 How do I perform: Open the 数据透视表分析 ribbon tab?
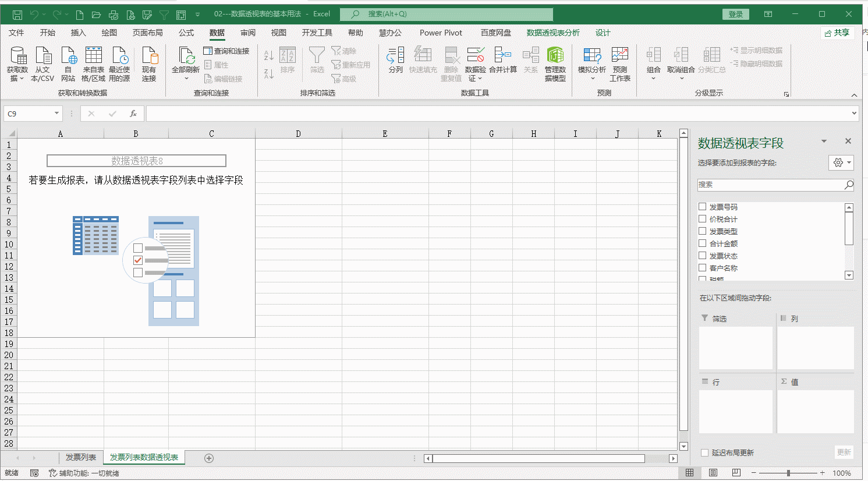click(553, 33)
